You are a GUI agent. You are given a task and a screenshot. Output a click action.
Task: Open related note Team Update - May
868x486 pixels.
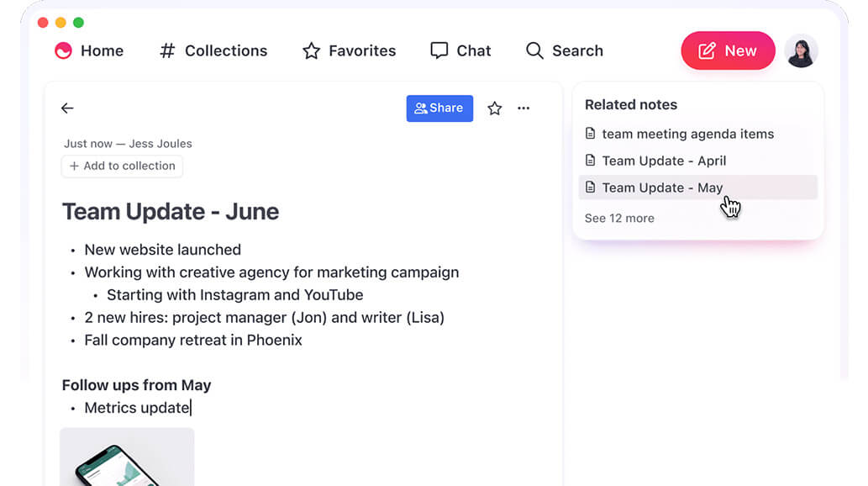click(x=698, y=188)
